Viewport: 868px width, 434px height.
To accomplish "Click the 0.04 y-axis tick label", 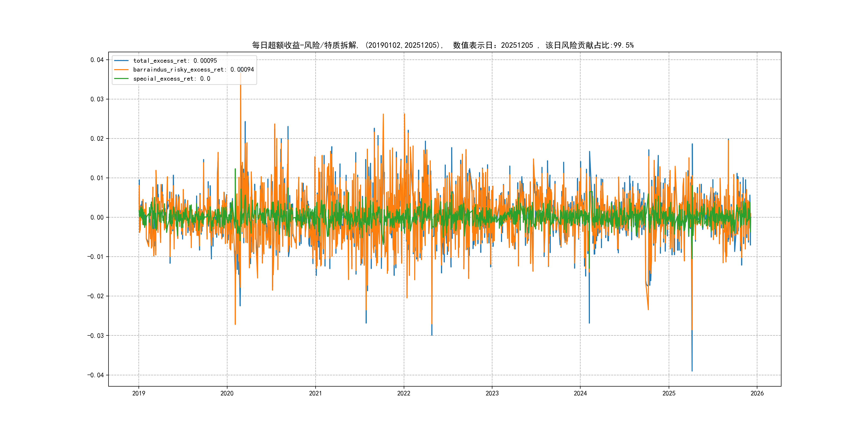I will click(x=97, y=60).
